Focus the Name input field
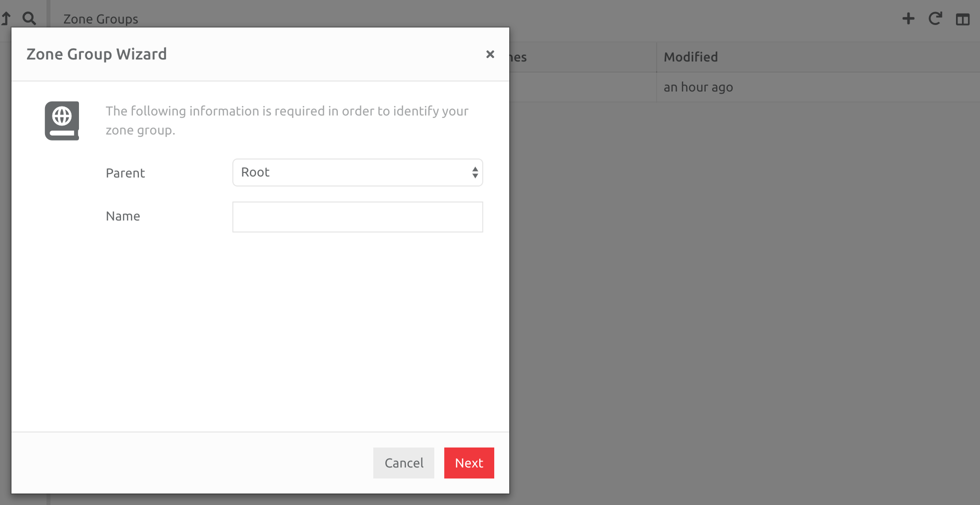 coord(357,216)
